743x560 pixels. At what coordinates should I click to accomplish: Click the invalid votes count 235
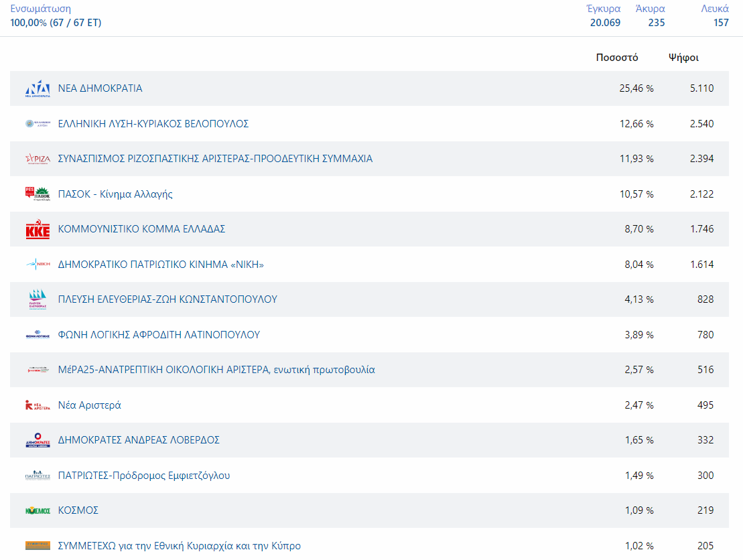point(657,23)
